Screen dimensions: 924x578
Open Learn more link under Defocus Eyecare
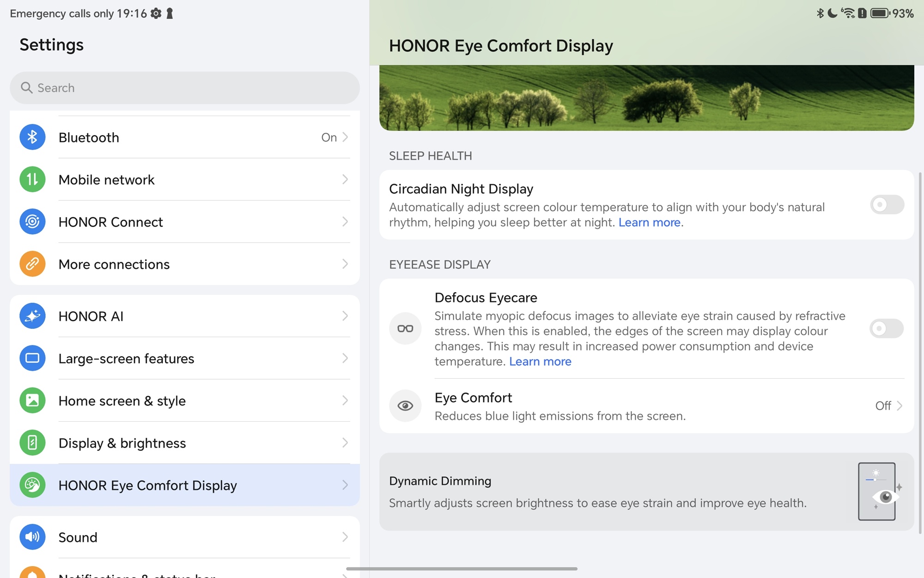(x=540, y=362)
